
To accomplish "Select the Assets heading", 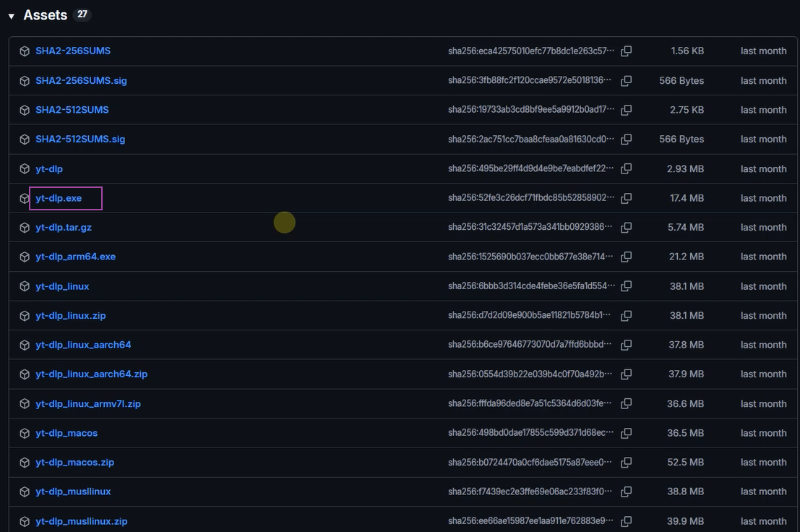I will click(46, 15).
